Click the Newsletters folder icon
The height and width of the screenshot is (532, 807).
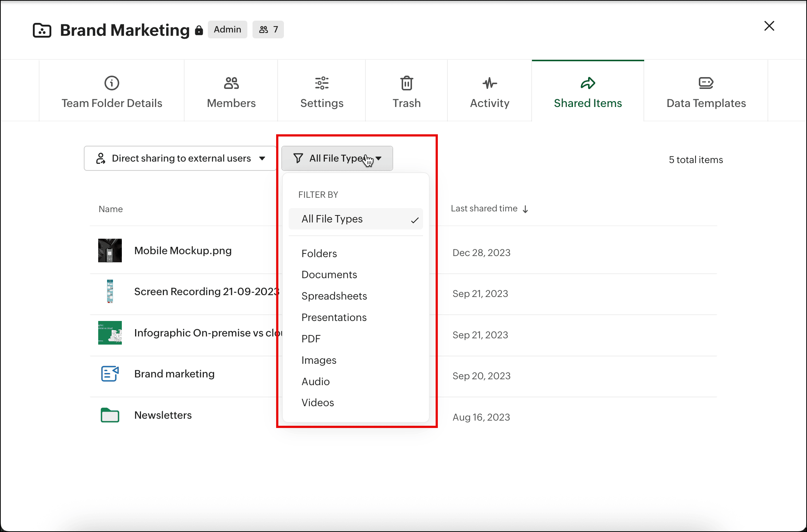(x=110, y=415)
